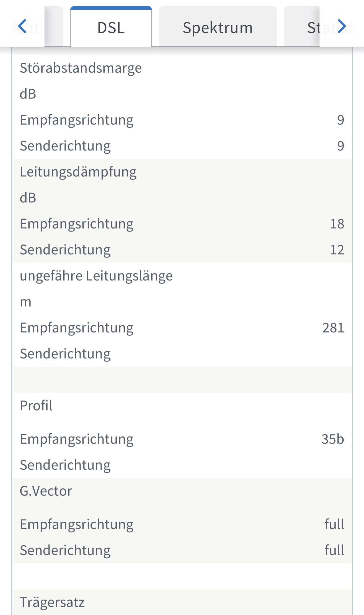364x615 pixels.
Task: Select the Leitungsdämpfung heading
Action: [x=78, y=172]
